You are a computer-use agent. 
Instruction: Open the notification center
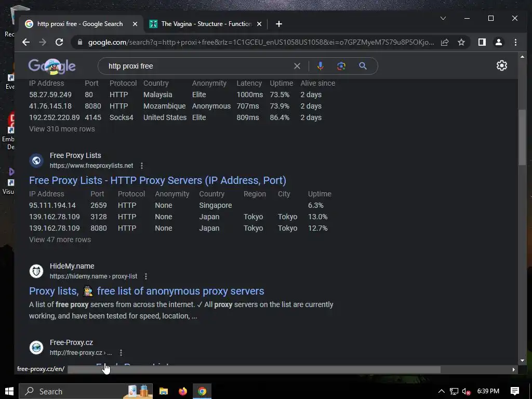tap(514, 391)
